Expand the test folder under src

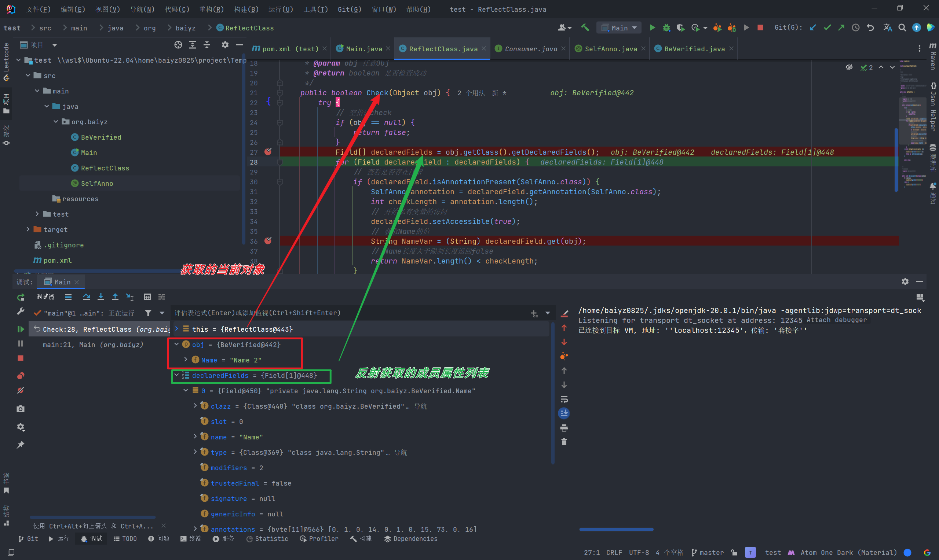(37, 214)
